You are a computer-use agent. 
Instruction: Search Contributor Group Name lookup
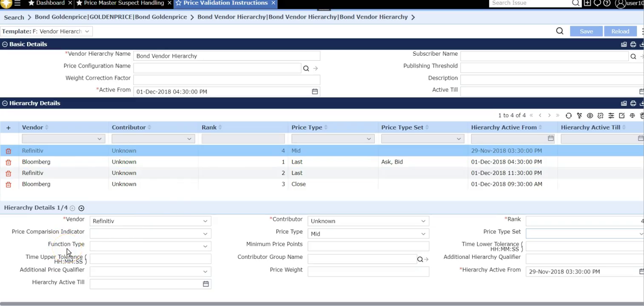click(420, 259)
